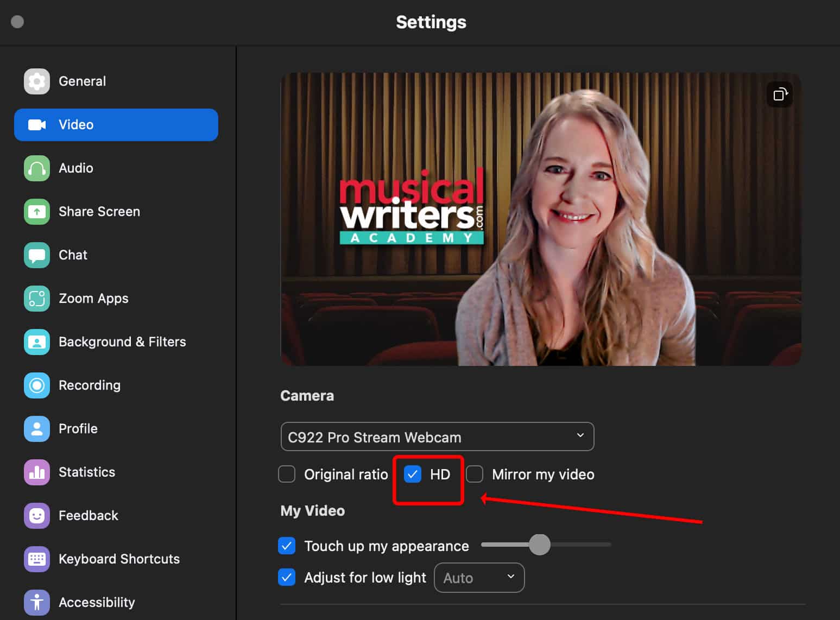The width and height of the screenshot is (840, 620).
Task: Click the Recording circle icon
Action: [x=37, y=385]
